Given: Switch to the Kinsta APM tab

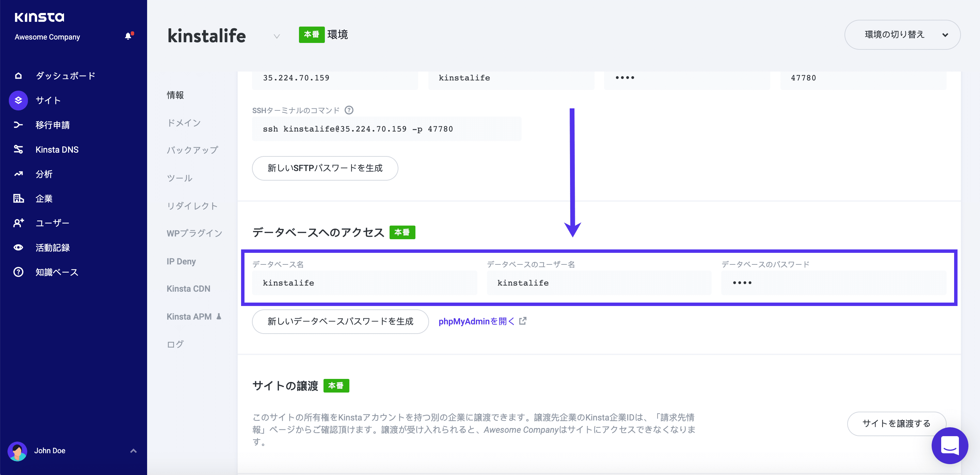Looking at the screenshot, I should [189, 316].
